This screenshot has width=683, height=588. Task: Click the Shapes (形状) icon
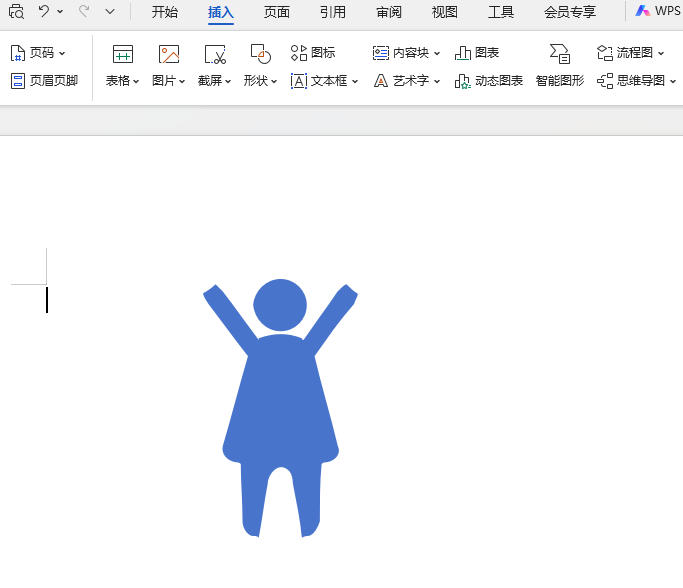(x=260, y=55)
